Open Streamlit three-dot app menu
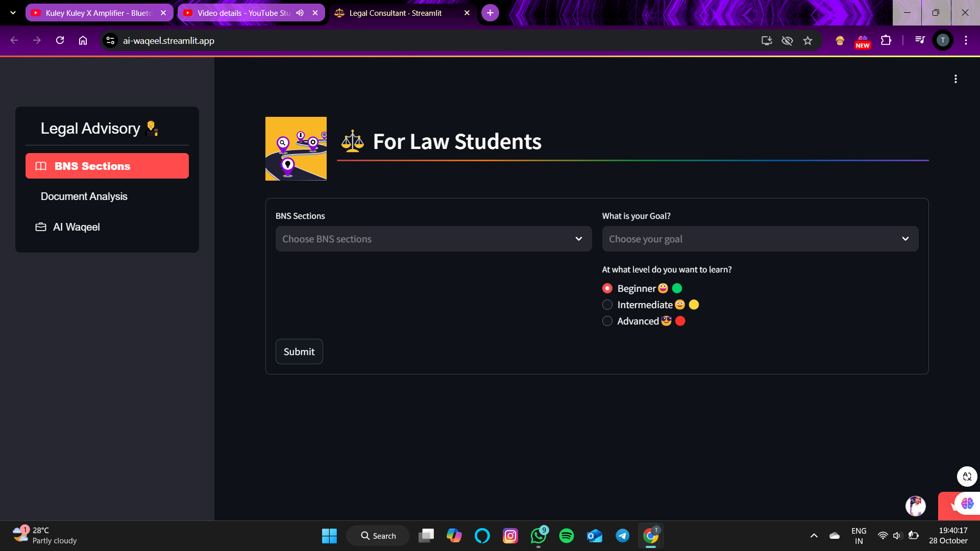 click(x=955, y=79)
